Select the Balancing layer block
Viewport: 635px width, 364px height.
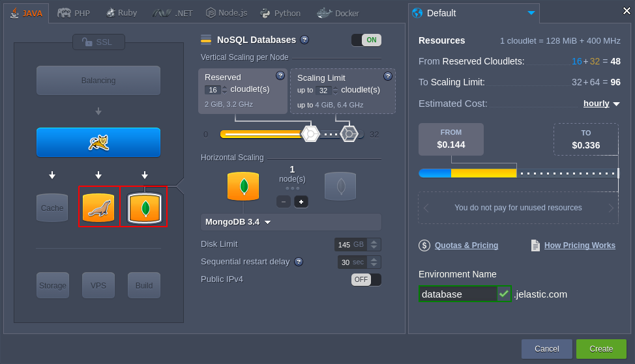[98, 81]
